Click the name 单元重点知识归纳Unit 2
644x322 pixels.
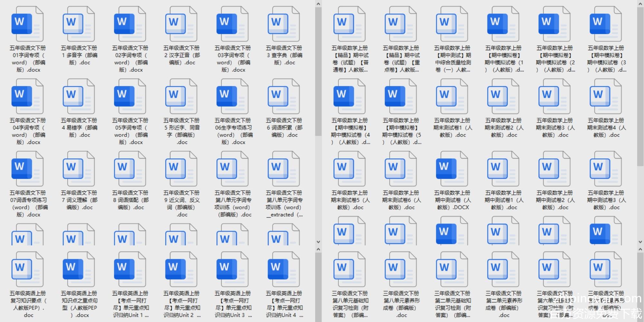click(x=181, y=304)
